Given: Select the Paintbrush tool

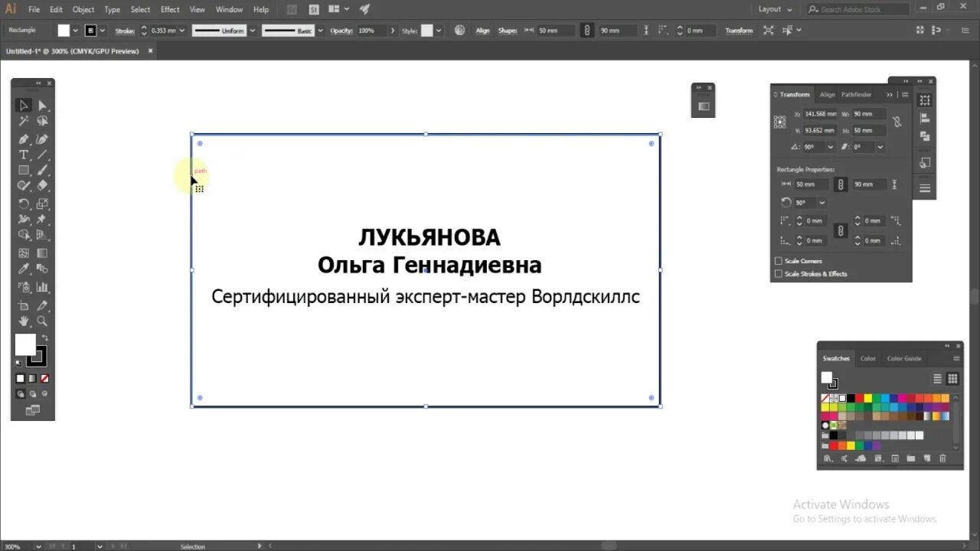Looking at the screenshot, I should [42, 171].
